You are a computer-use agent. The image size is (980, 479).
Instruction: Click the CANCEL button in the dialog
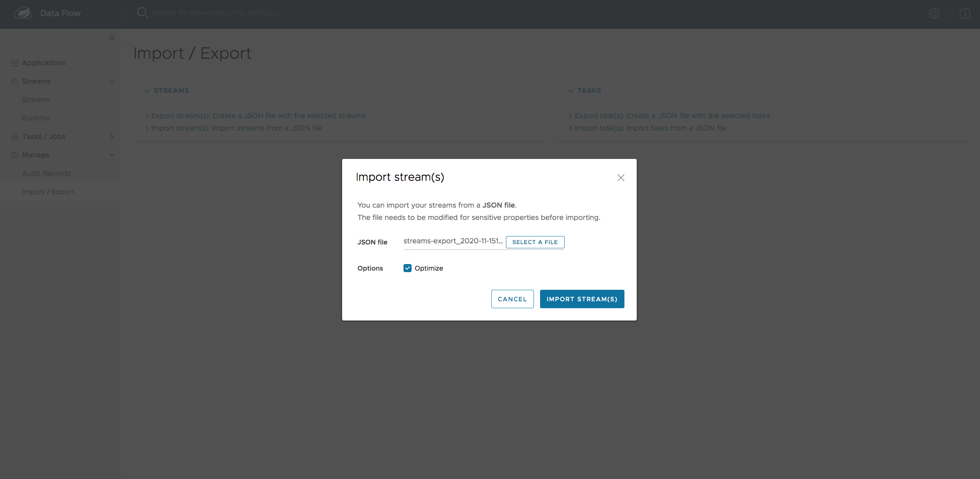click(512, 299)
